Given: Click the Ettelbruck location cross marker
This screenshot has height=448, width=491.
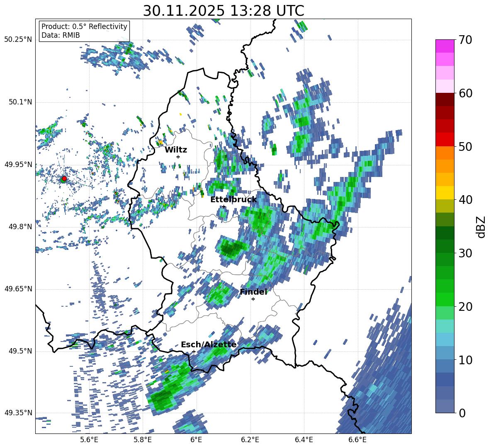Looking at the screenshot, I should 224,206.
